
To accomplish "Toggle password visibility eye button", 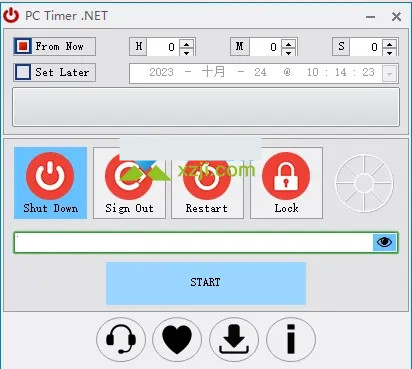I will click(384, 242).
